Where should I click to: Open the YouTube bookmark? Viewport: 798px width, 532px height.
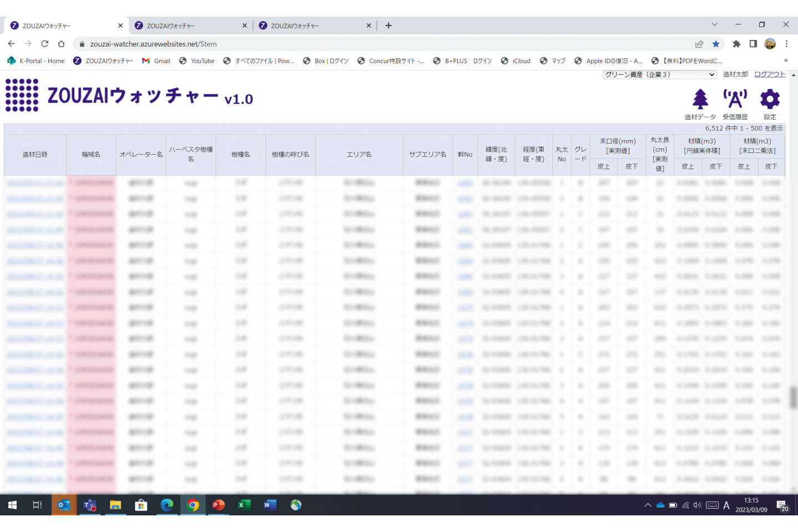point(197,61)
